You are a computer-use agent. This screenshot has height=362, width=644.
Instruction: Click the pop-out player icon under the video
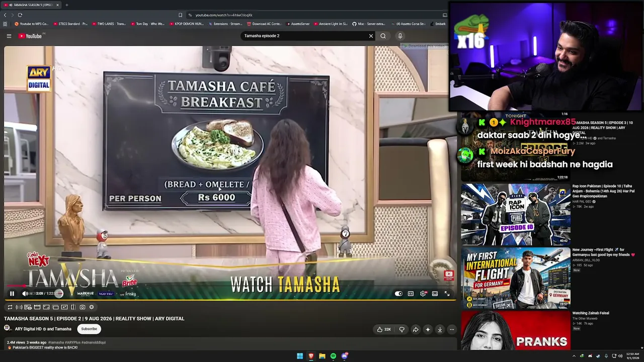coord(64,307)
